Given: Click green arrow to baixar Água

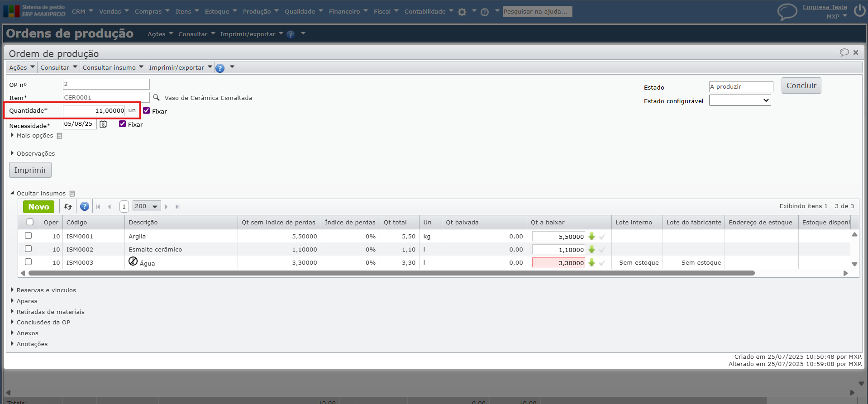Looking at the screenshot, I should [x=591, y=262].
